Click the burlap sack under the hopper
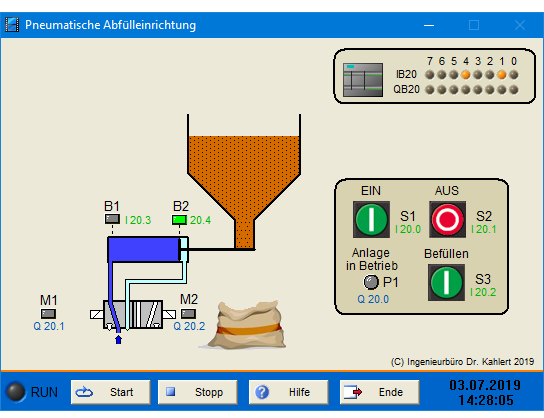 coord(248,325)
